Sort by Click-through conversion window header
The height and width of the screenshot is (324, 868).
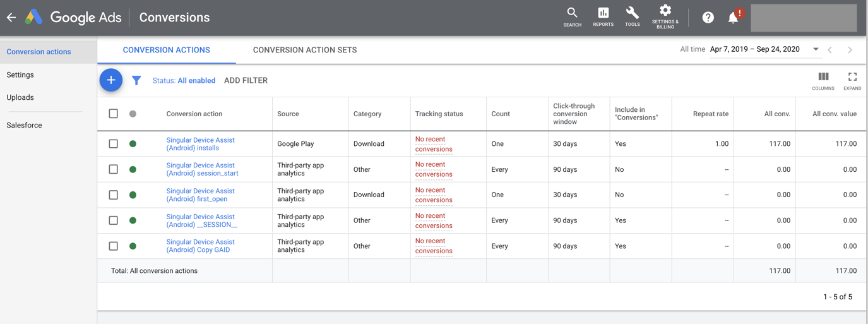tap(574, 114)
